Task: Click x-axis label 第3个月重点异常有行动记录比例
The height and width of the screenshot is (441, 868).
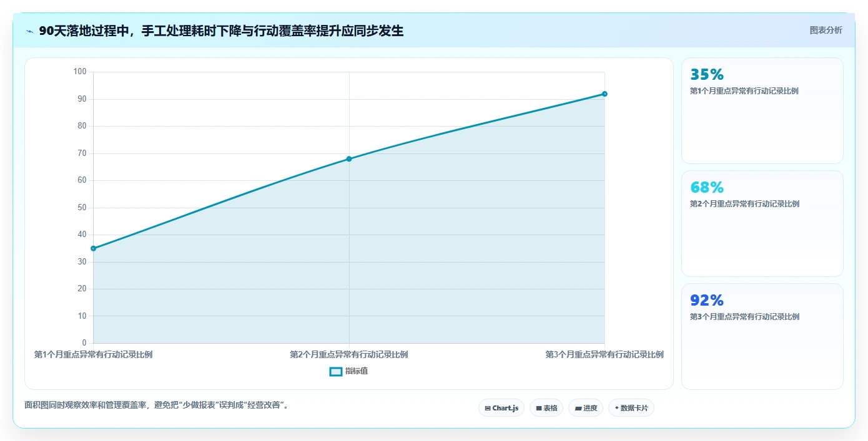Action: (604, 355)
